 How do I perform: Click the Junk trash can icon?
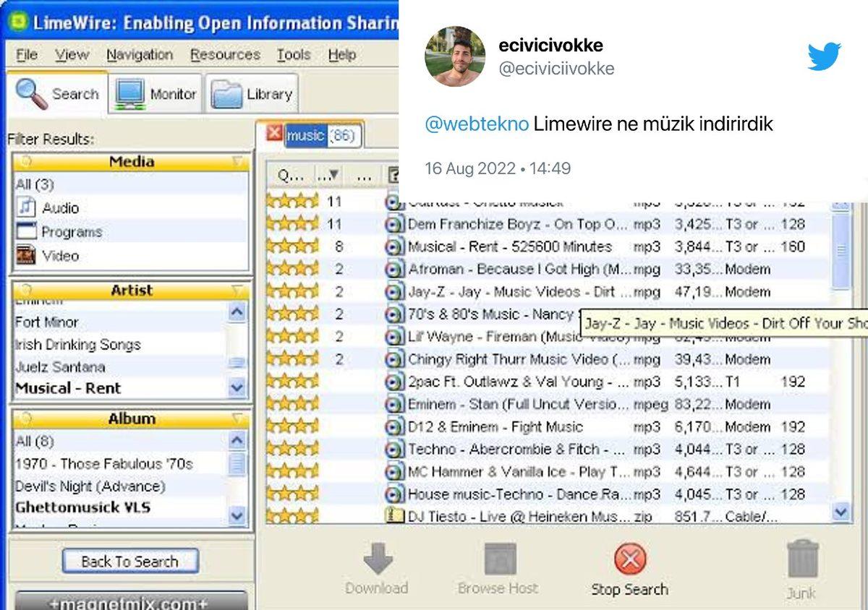click(x=801, y=559)
